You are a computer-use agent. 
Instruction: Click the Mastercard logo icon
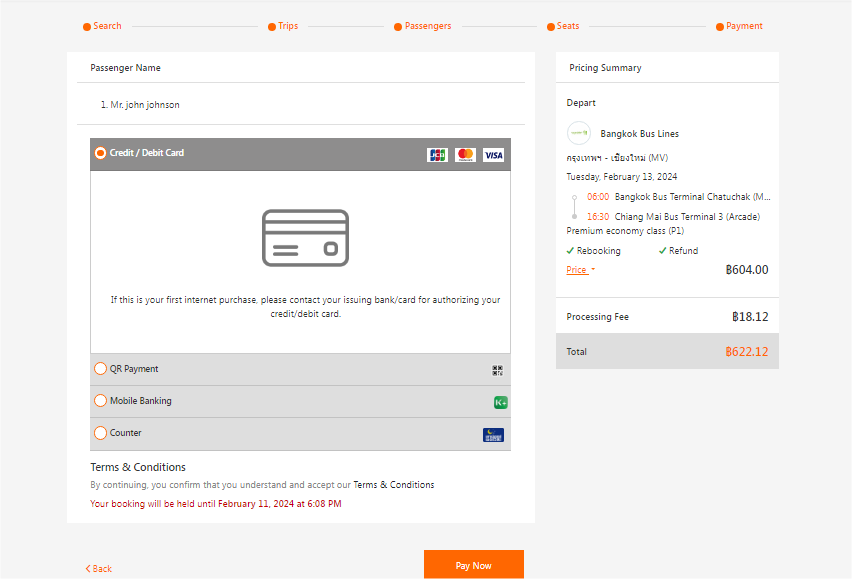pos(465,155)
